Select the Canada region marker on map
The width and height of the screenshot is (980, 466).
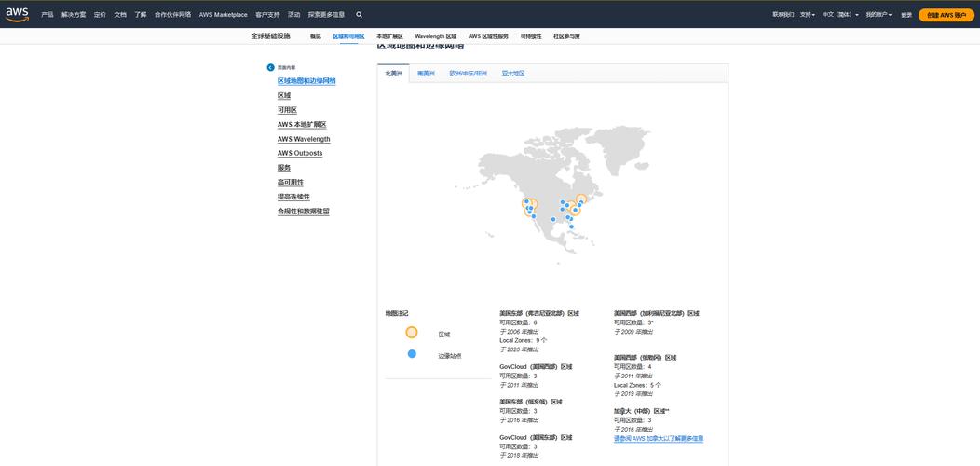[x=581, y=199]
